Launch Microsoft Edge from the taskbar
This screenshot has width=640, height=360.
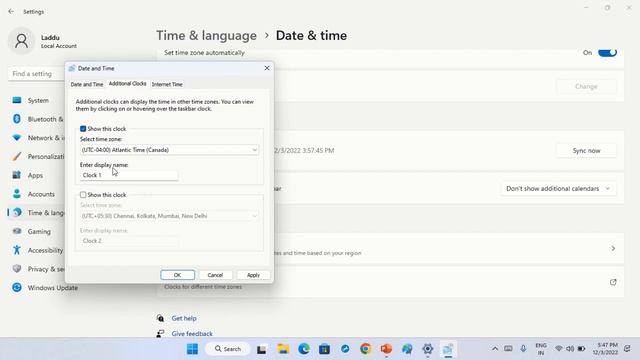pyautogui.click(x=304, y=349)
